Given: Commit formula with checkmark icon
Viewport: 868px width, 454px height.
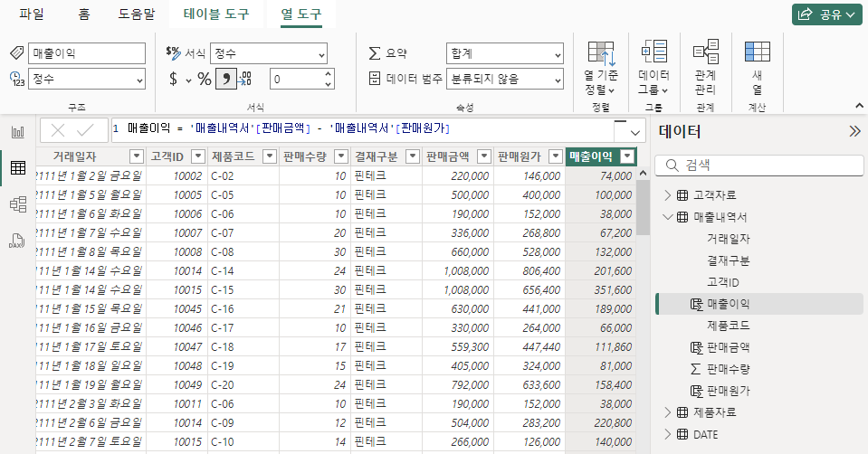Looking at the screenshot, I should click(x=85, y=131).
